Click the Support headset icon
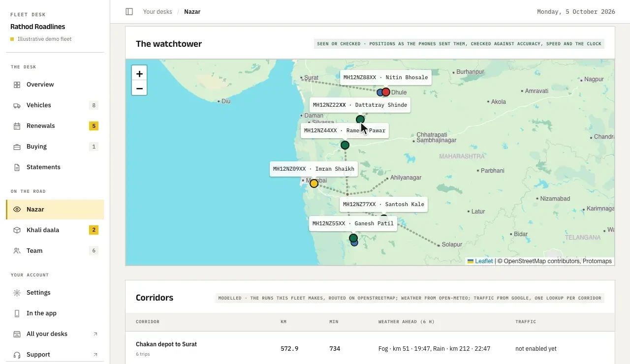This screenshot has height=364, width=630. coord(17,355)
